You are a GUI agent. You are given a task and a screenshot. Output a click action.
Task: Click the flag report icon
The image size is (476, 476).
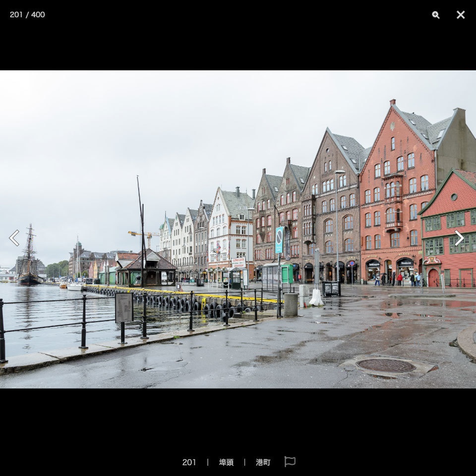[x=290, y=462]
